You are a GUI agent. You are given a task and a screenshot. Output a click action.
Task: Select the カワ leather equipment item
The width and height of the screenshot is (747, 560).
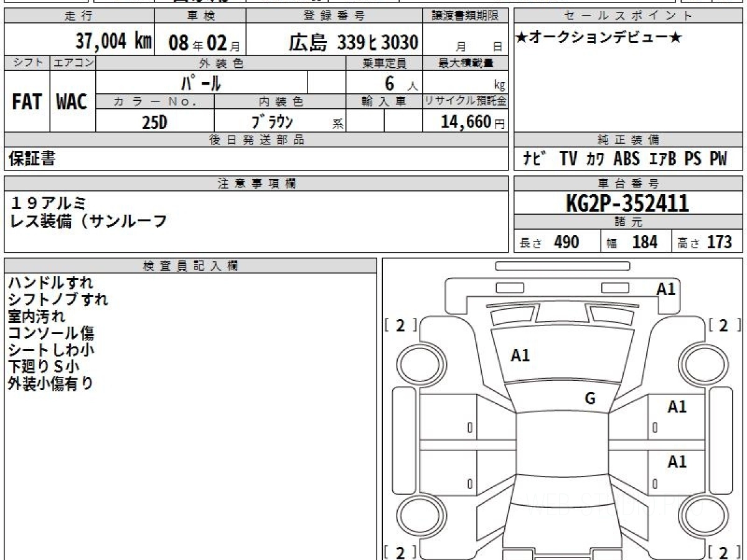[595, 159]
